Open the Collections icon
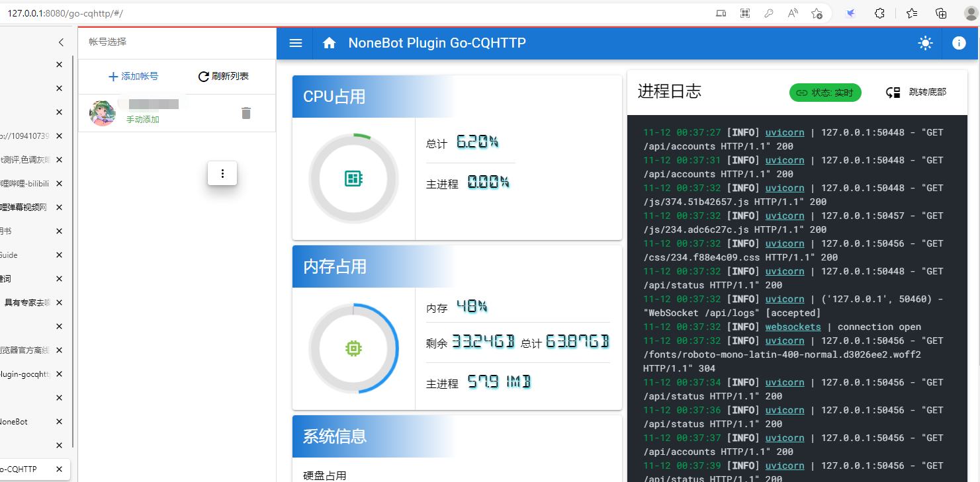 tap(941, 13)
